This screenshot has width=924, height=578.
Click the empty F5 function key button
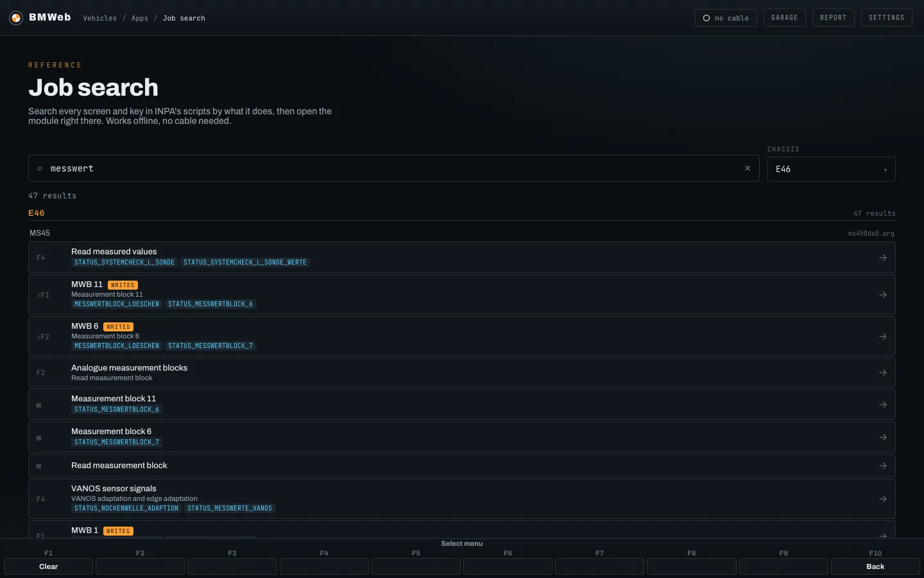(x=416, y=566)
